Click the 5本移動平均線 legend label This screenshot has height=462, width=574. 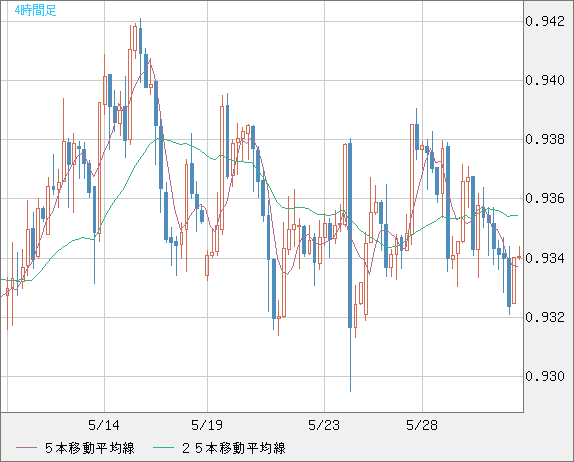pyautogui.click(x=90, y=448)
